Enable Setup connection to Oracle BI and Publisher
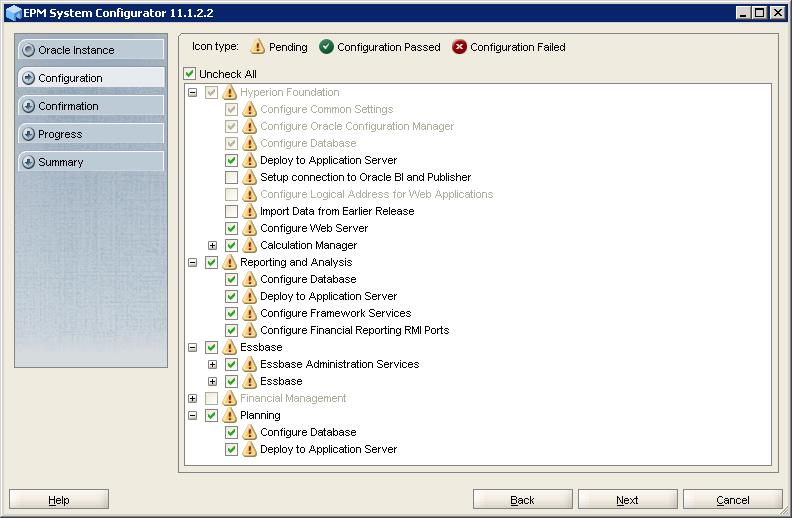The image size is (792, 518). [231, 177]
